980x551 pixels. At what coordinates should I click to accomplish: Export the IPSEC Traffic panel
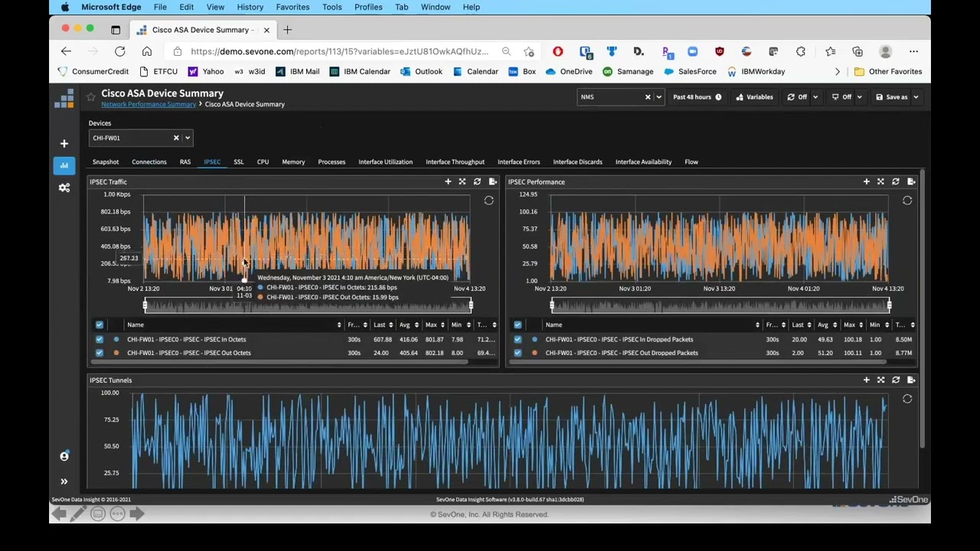click(x=492, y=182)
